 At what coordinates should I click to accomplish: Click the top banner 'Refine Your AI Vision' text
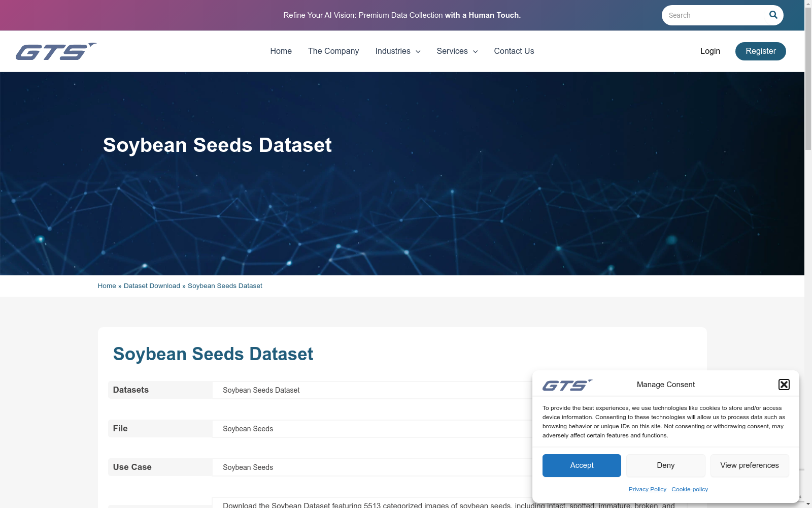[402, 15]
